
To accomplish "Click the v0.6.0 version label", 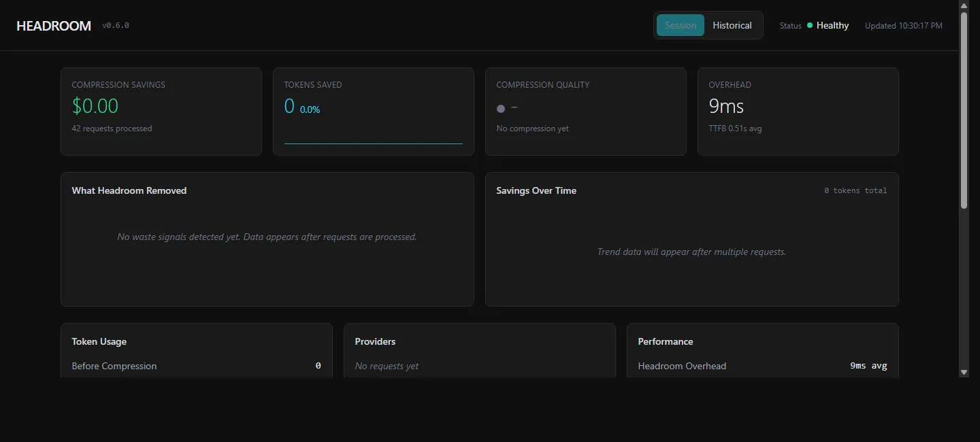I will (x=116, y=26).
